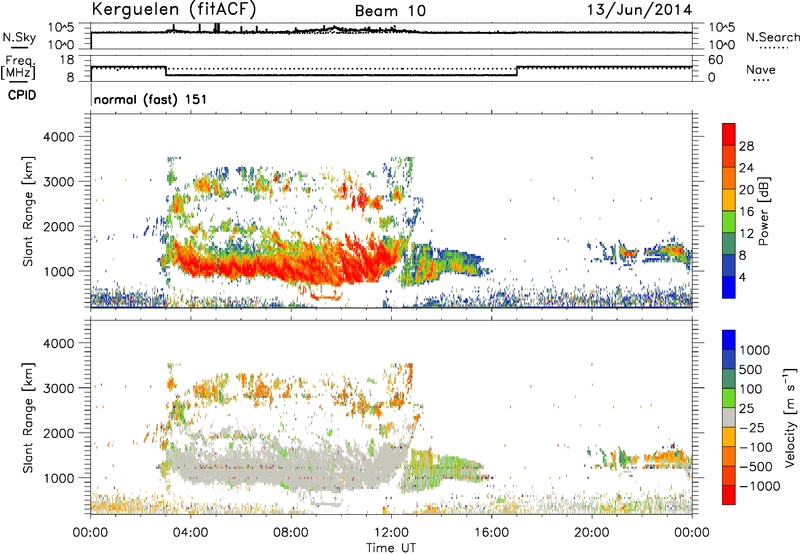Click the '-25' velocity colorbar value

pos(752,428)
